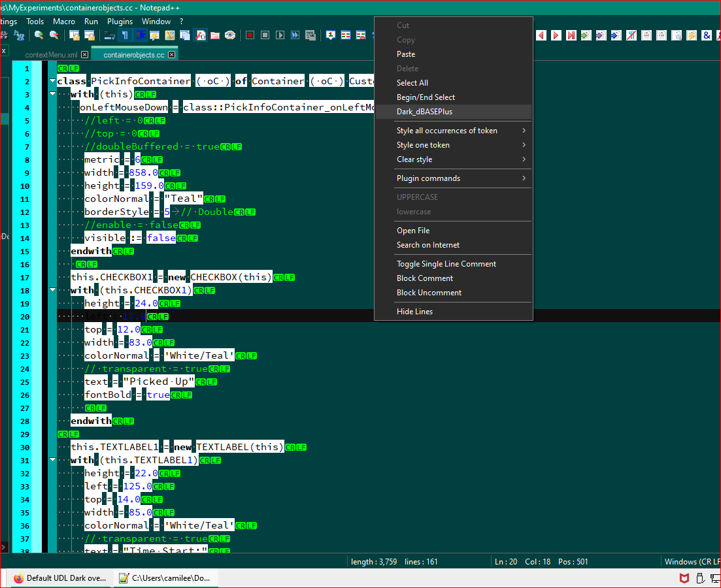Click the red left arrow toolbar icon
The image size is (721, 588).
click(x=541, y=35)
